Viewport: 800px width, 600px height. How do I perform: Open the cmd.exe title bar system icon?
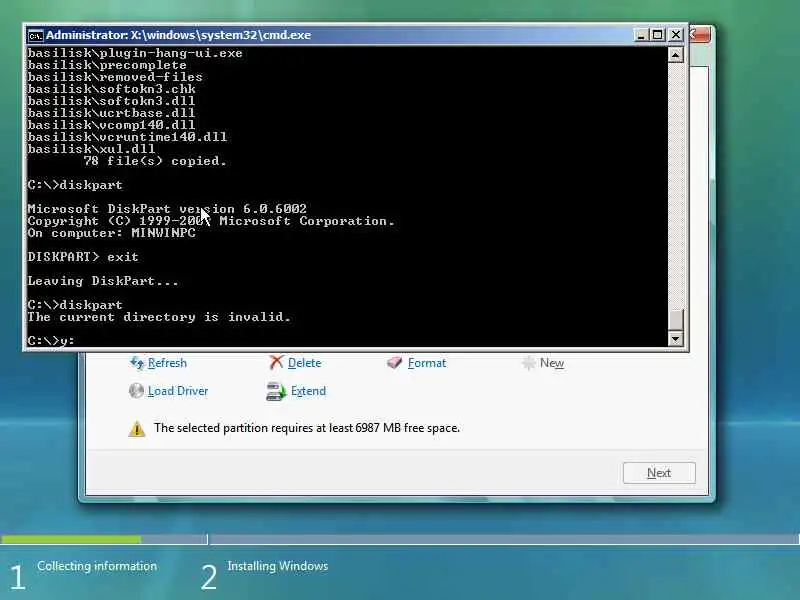pos(36,35)
